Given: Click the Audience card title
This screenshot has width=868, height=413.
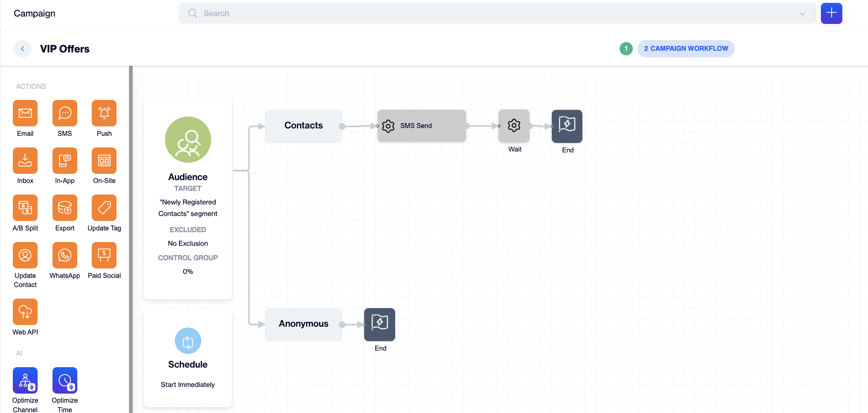Looking at the screenshot, I should pos(188,177).
